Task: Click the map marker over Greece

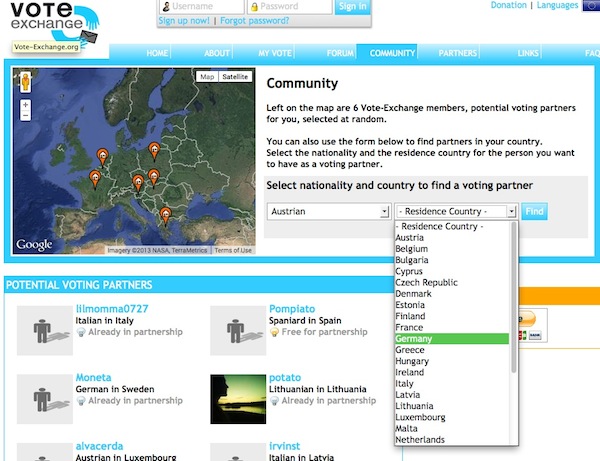Action: coord(165,216)
